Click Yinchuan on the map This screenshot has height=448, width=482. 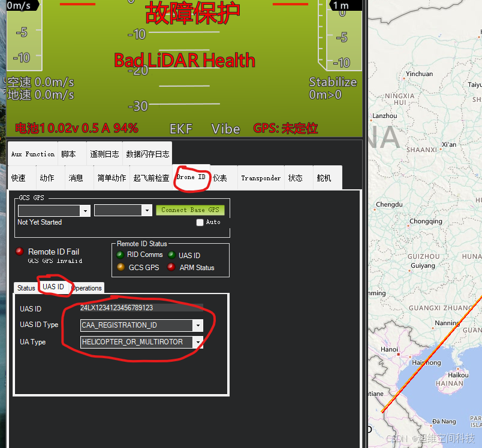click(x=419, y=74)
